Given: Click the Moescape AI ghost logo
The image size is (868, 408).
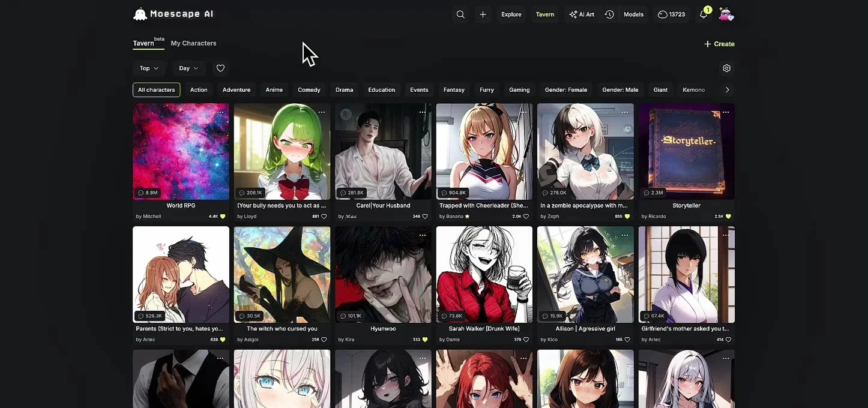Looking at the screenshot, I should coord(140,14).
